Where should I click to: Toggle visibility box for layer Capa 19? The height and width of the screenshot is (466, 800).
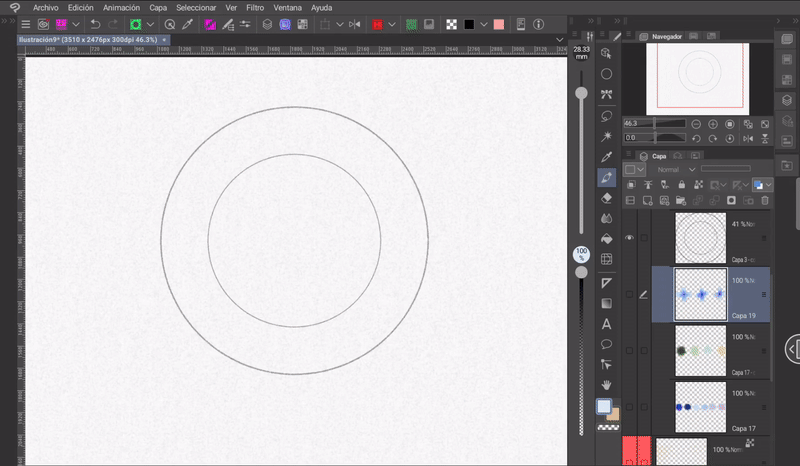point(629,295)
